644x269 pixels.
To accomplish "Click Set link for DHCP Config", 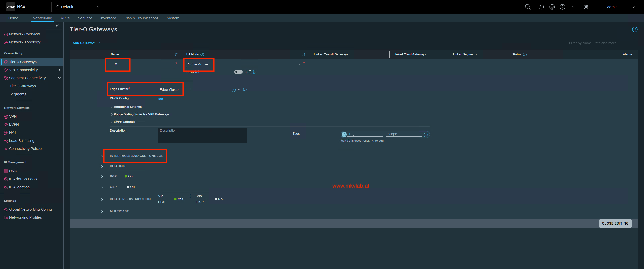I will coord(160,99).
